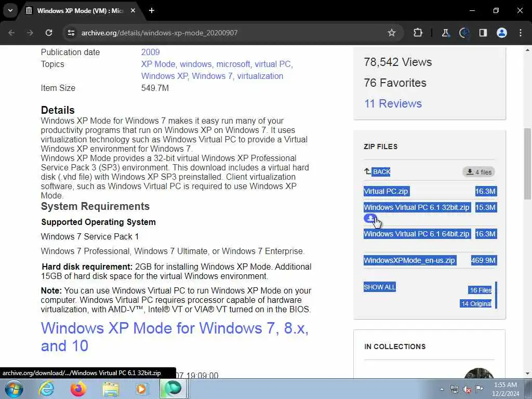Image resolution: width=532 pixels, height=399 pixels.
Task: Click the IN COLLECTIONS thumbnail image
Action: [x=478, y=373]
